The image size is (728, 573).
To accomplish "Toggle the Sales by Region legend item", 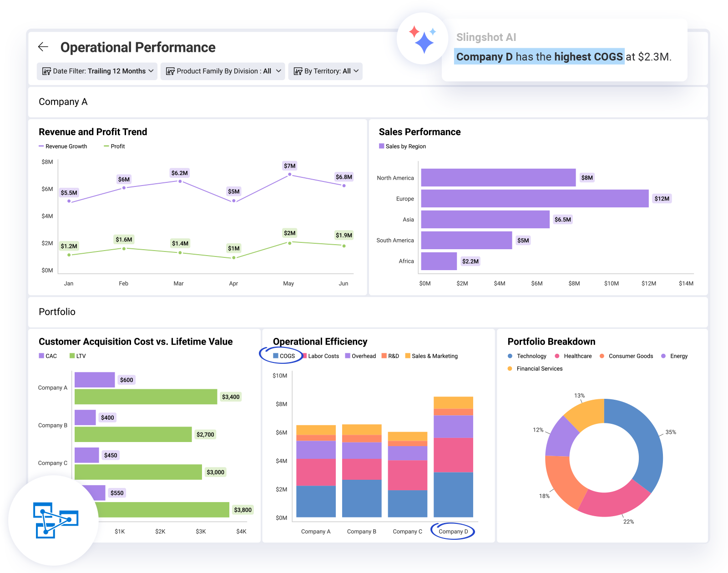I will coord(402,146).
